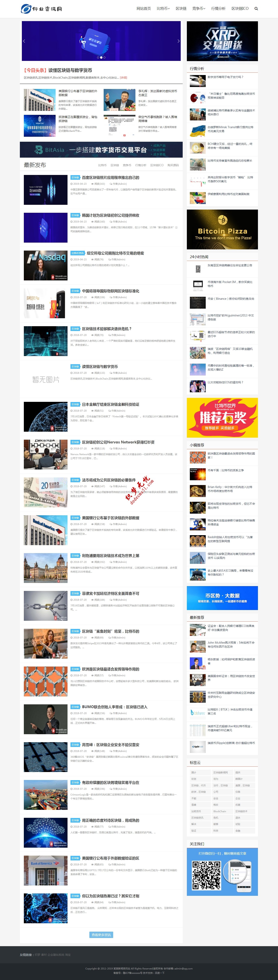
Task: Expand the 竞争币 dropdown in navigation
Action: 198,8
